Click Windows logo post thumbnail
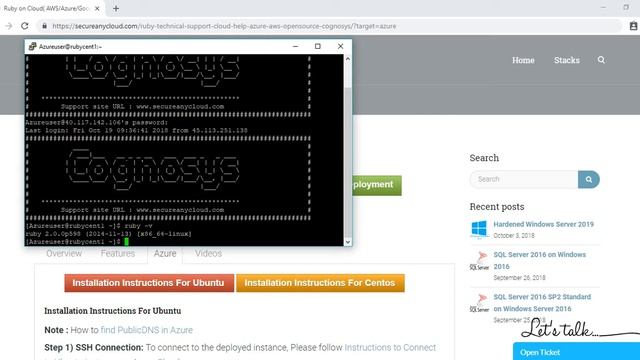Image resolution: width=640 pixels, height=360 pixels. coord(479,229)
